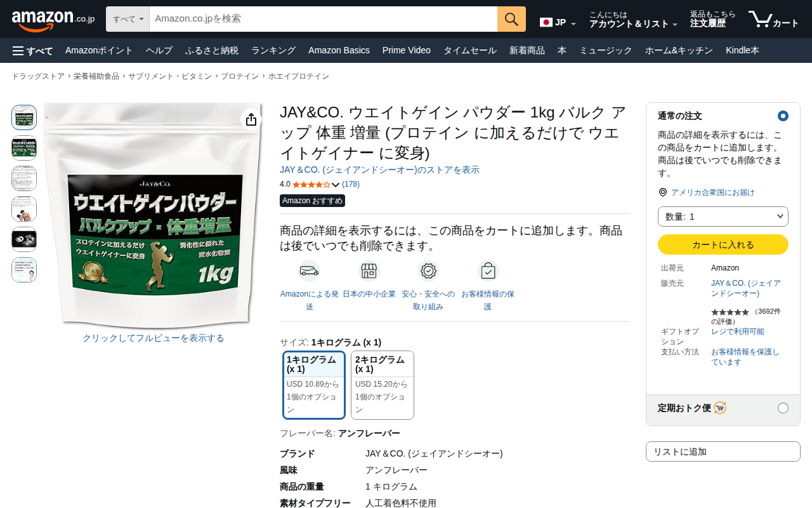Viewport: 812px width, 508px height.
Task: Select the 定期おトク便 radio button
Action: coord(783,408)
